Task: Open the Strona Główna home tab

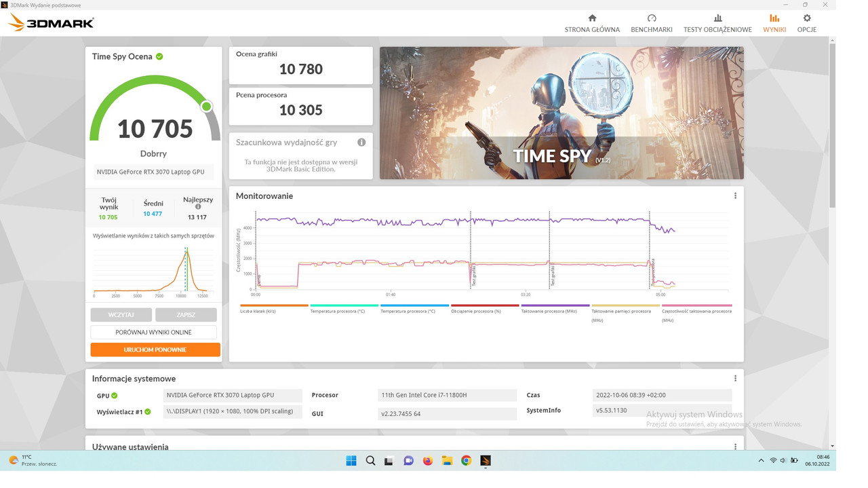Action: pyautogui.click(x=592, y=24)
